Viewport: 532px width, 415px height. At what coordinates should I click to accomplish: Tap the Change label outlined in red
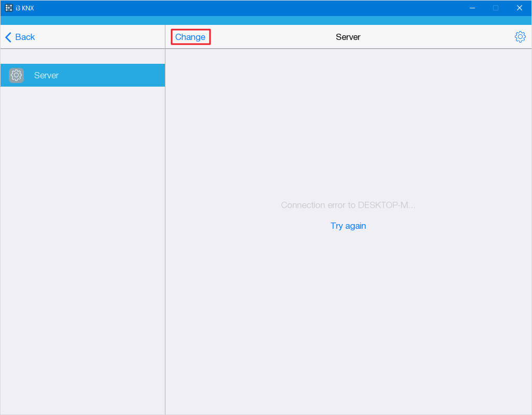tap(190, 37)
